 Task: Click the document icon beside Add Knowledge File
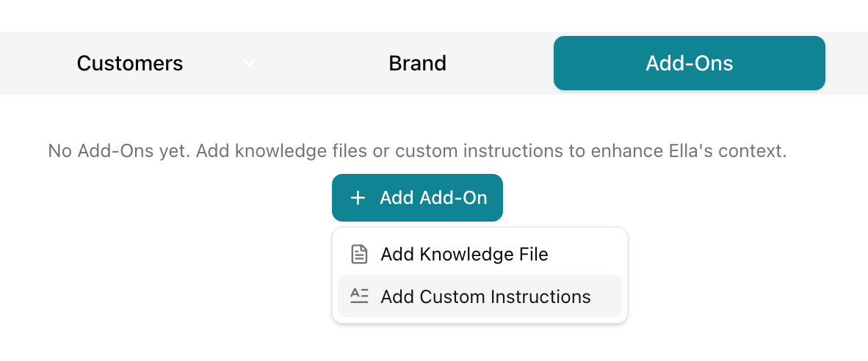(x=359, y=255)
